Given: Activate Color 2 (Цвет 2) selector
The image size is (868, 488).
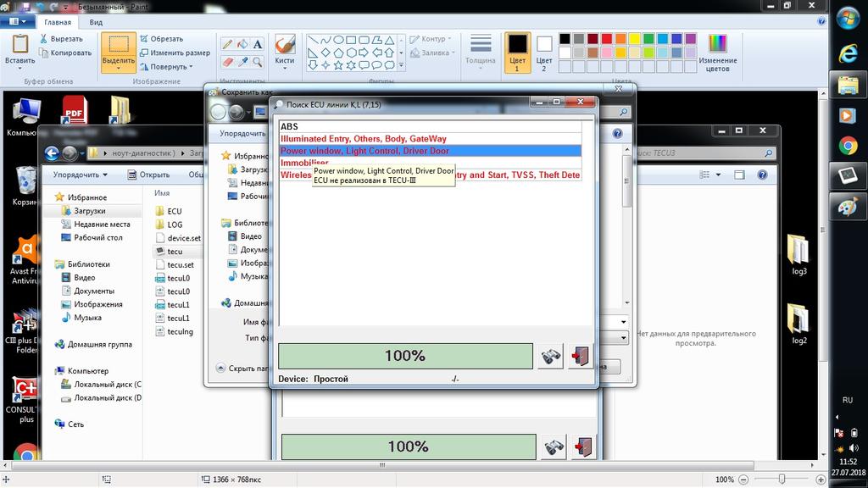Looking at the screenshot, I should point(544,51).
